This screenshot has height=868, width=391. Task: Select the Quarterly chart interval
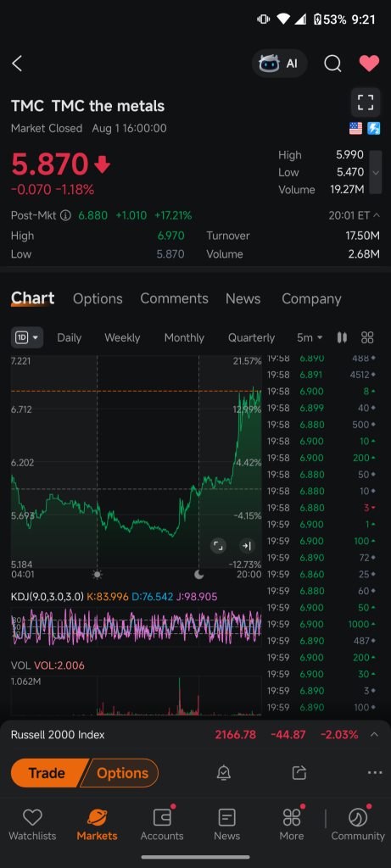coord(251,337)
